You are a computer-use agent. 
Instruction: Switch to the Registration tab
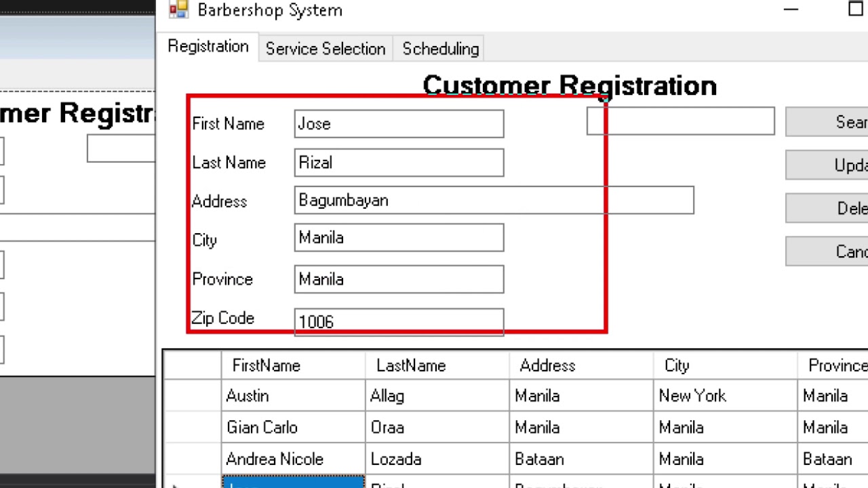(208, 47)
